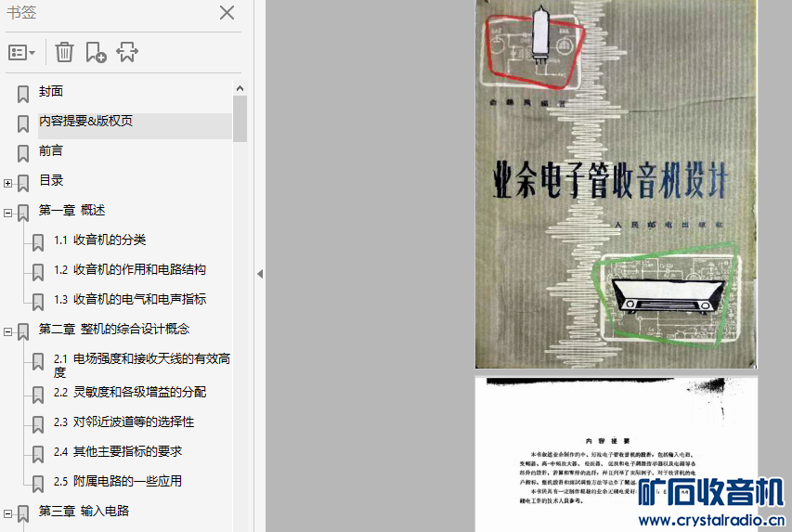Click bookmark icon beside 内容提要&版权页
The image size is (792, 532).
23,123
